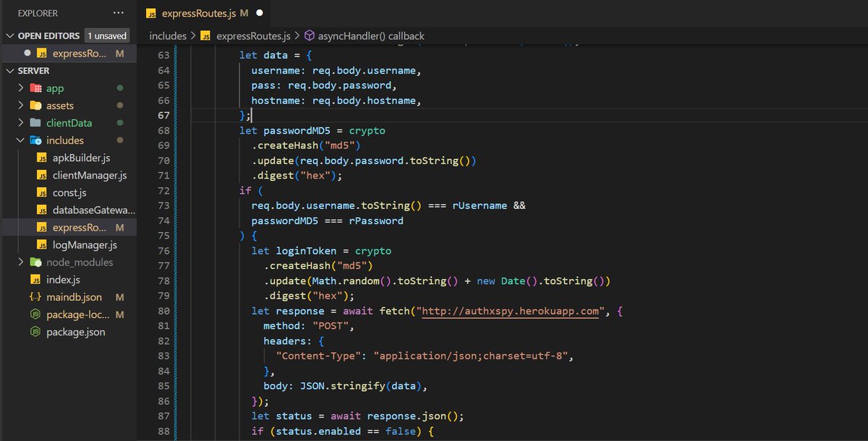Click the Node icon beside package.json
Image resolution: width=868 pixels, height=441 pixels.
(35, 333)
